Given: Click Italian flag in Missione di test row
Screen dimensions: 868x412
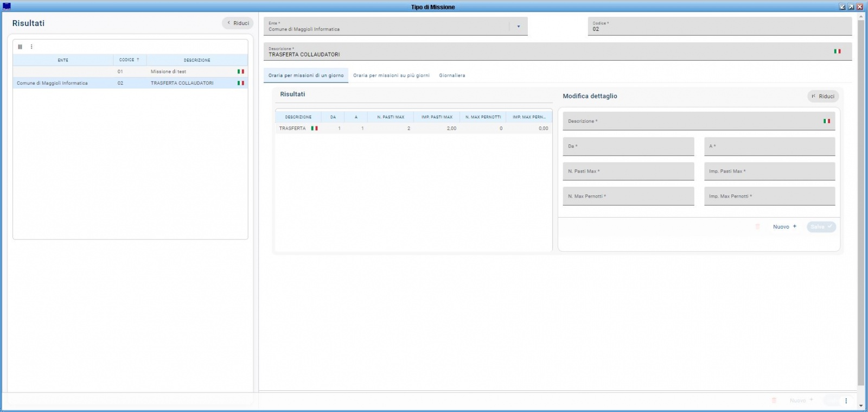Looking at the screenshot, I should point(240,72).
